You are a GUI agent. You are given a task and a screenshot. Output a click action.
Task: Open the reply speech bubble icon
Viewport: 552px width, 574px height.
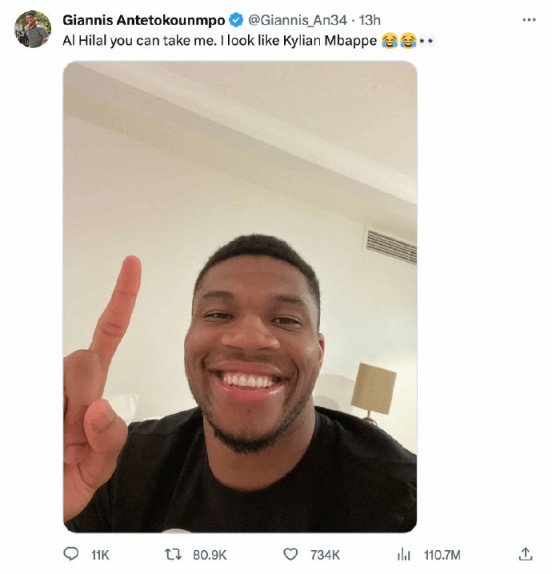click(71, 554)
